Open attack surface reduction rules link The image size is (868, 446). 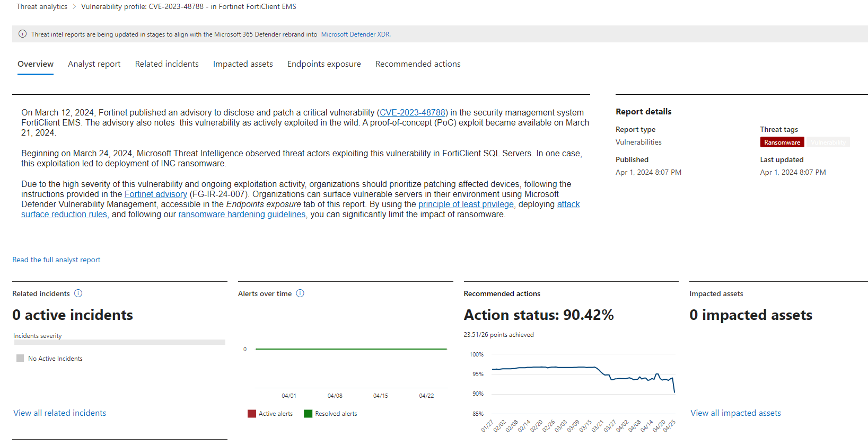pyautogui.click(x=64, y=215)
